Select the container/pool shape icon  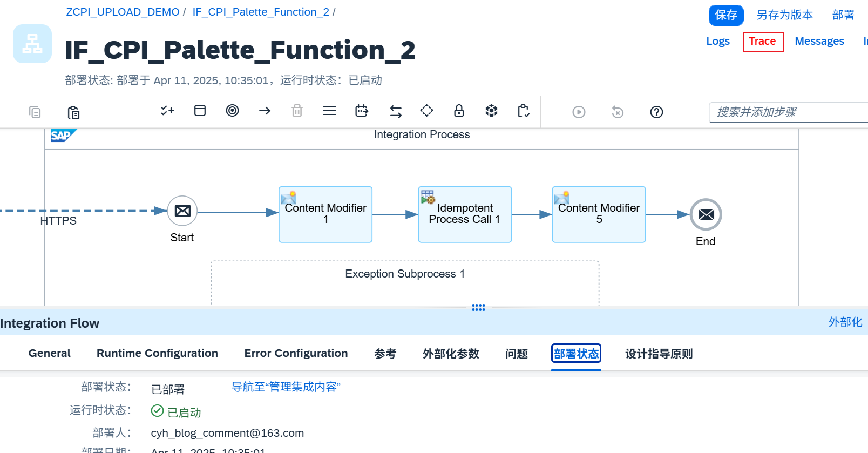pos(200,111)
